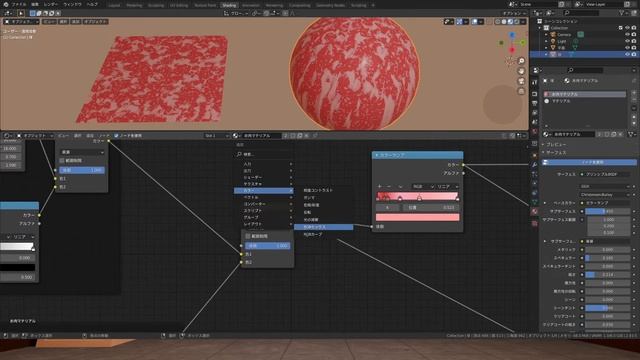Image resolution: width=640 pixels, height=360 pixels.
Task: Toggle 範囲制限 checkbox on the left mix node
Action: [62, 160]
